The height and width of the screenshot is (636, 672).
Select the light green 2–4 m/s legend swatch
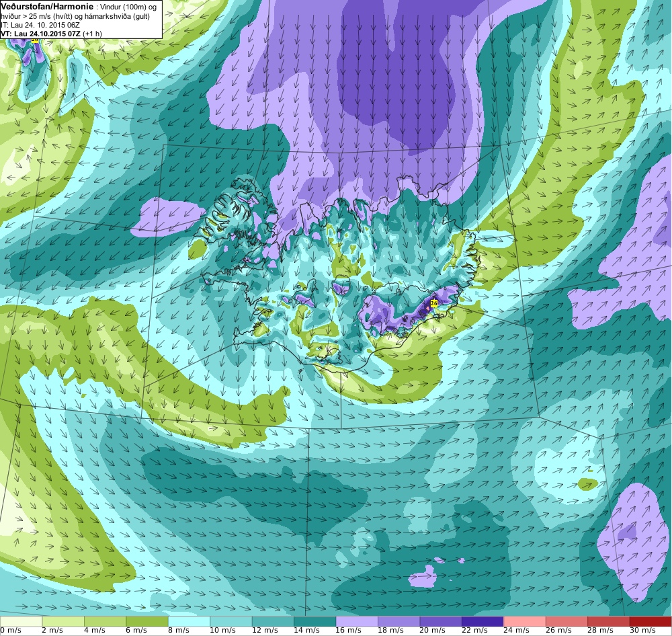pos(63,621)
